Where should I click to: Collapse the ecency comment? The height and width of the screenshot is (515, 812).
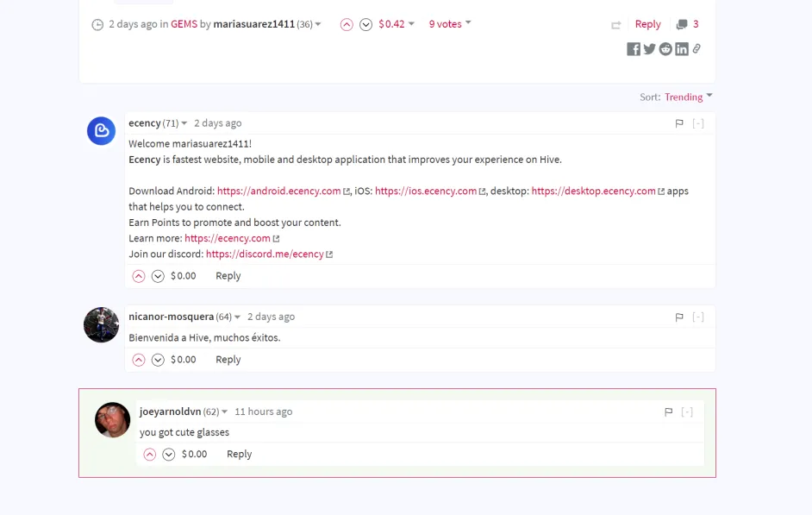pos(698,123)
